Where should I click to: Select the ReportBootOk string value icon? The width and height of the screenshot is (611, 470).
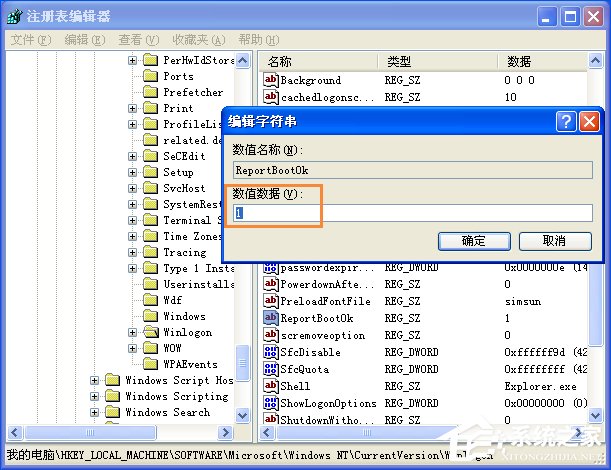coord(270,318)
